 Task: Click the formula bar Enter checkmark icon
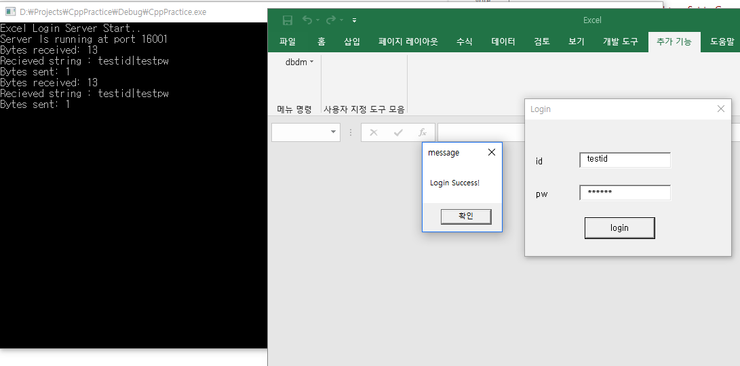pyautogui.click(x=398, y=133)
